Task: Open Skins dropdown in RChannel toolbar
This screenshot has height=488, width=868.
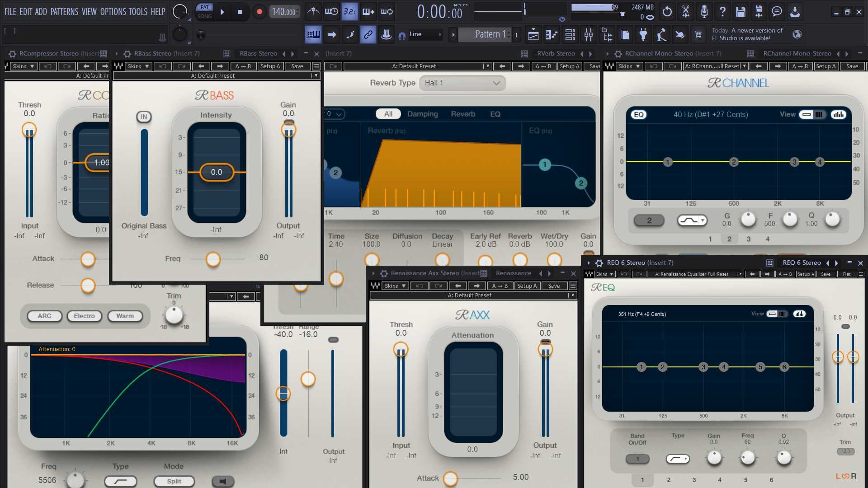Action: [629, 66]
